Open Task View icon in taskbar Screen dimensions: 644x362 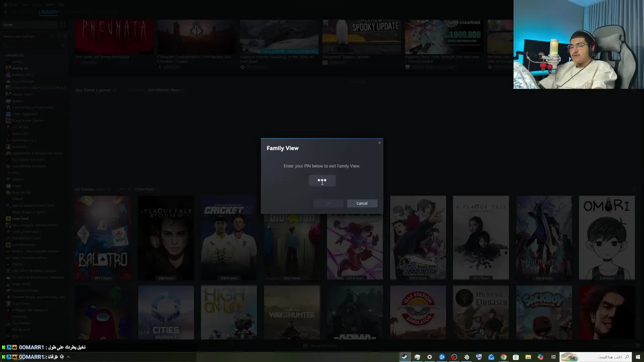click(553, 357)
